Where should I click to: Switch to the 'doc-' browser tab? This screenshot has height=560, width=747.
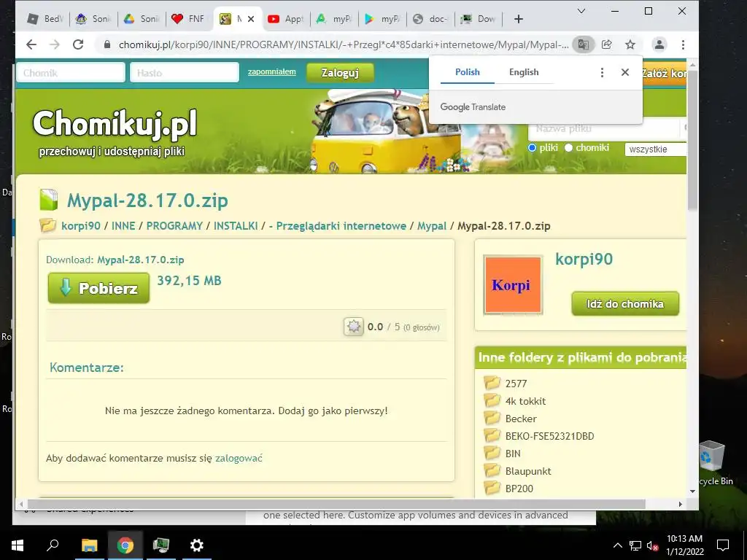pyautogui.click(x=430, y=19)
